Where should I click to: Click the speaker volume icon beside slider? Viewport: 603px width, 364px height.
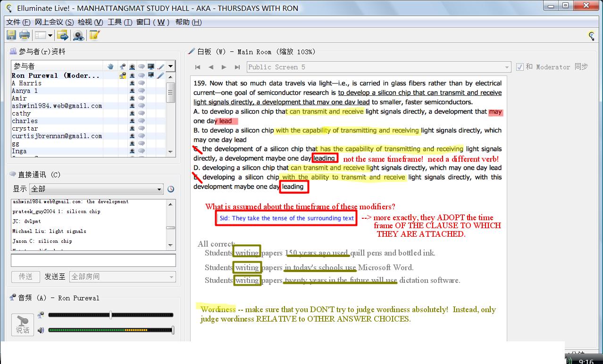[x=41, y=330]
